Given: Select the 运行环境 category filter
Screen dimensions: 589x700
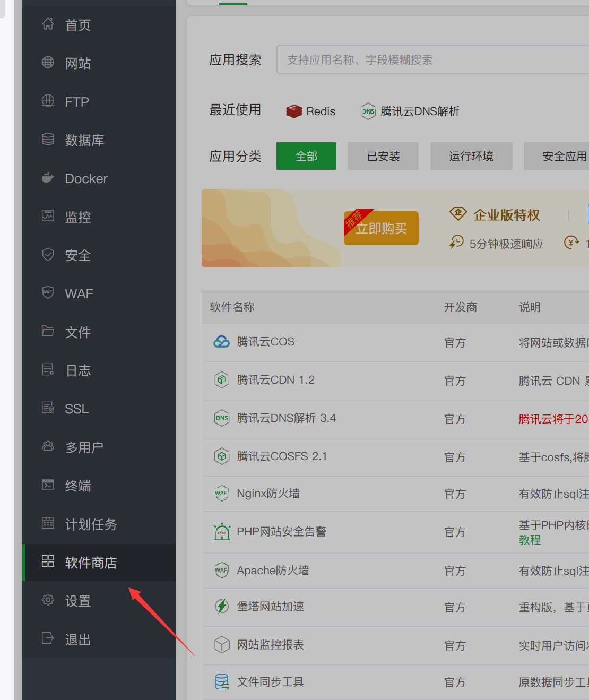Looking at the screenshot, I should (471, 156).
